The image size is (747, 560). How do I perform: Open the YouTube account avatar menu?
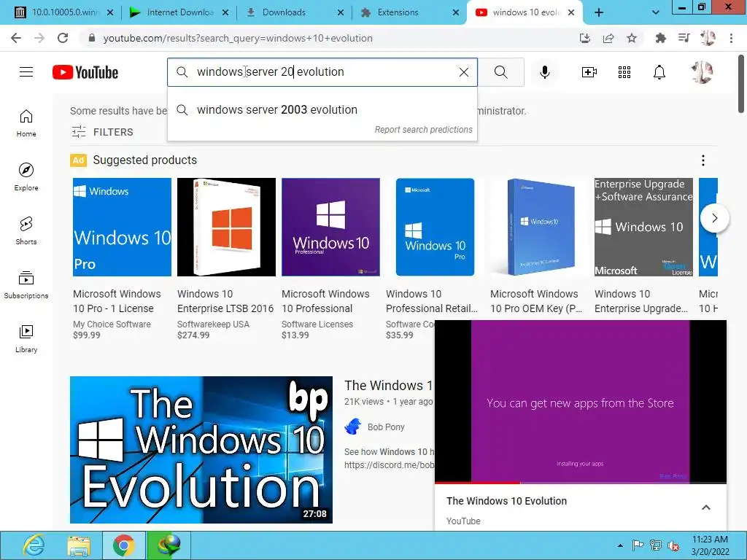coord(702,72)
